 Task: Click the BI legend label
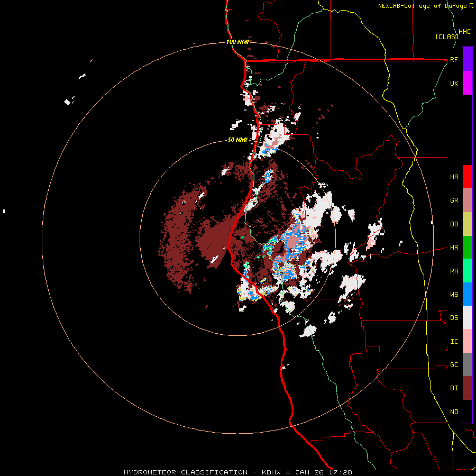454,388
